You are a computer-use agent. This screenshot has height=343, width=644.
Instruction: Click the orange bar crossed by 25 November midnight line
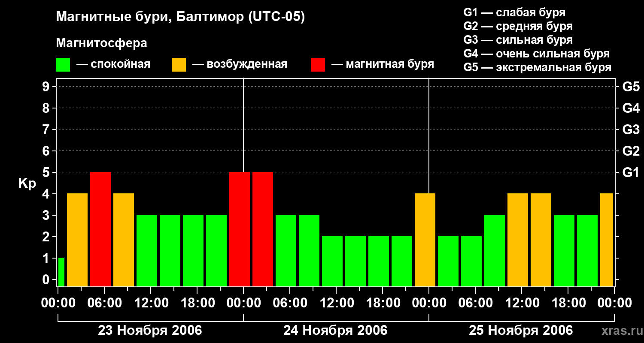pyautogui.click(x=425, y=240)
